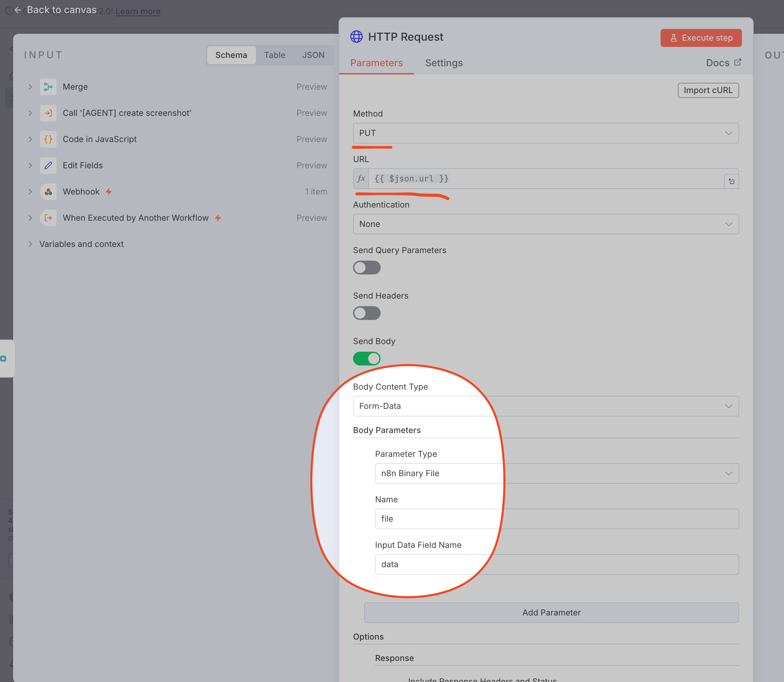This screenshot has width=784, height=682.
Task: Switch input view to the JSON tab
Action: [x=313, y=55]
